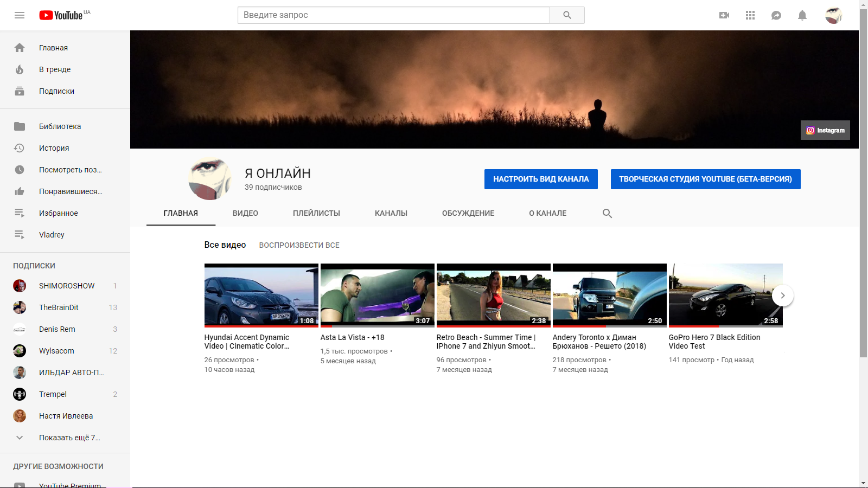Viewport: 868px width, 488px height.
Task: Go to Главная in sidebar
Action: [65, 48]
